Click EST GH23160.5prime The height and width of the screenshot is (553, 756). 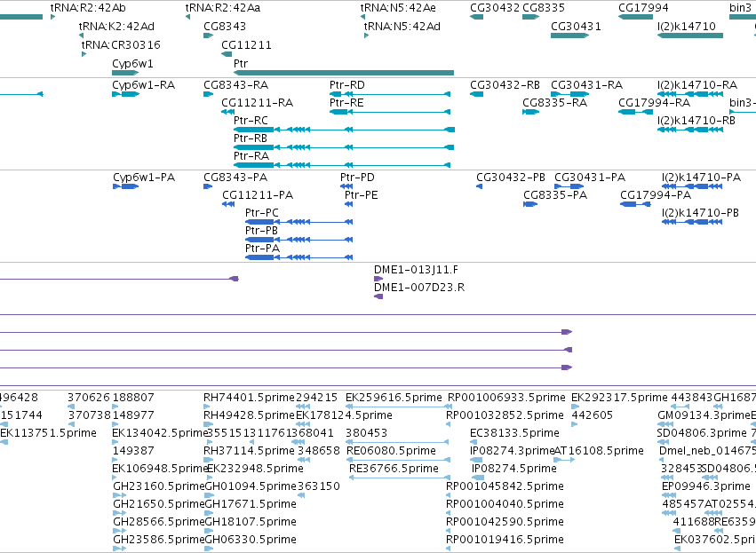[x=159, y=486]
